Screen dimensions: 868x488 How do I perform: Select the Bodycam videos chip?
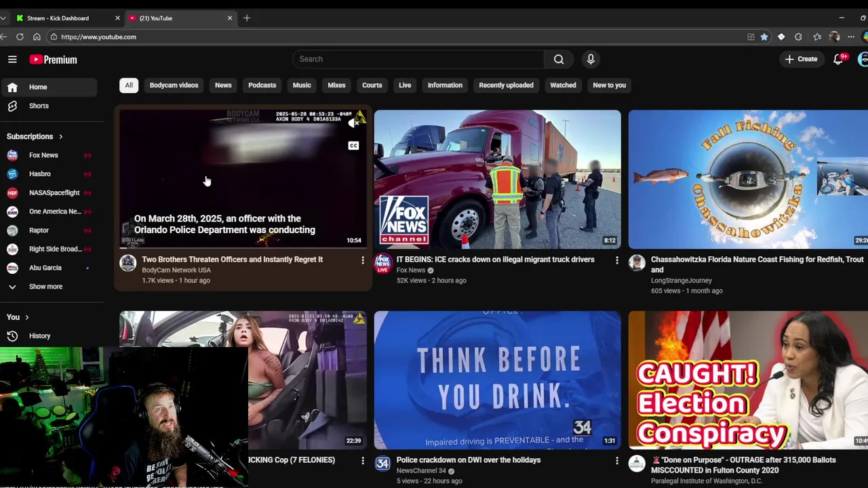pyautogui.click(x=174, y=85)
